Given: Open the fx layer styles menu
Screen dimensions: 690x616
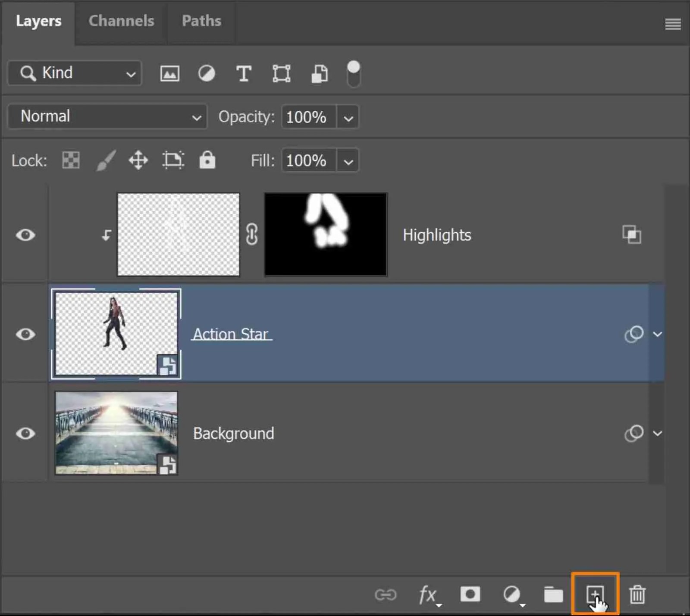Looking at the screenshot, I should [428, 594].
